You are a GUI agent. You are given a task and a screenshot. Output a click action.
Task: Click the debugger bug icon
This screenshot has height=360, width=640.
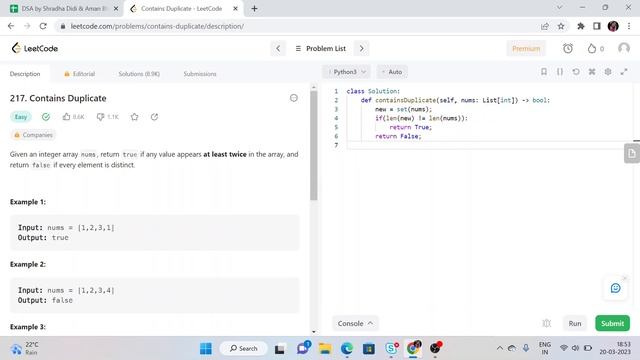point(547,323)
